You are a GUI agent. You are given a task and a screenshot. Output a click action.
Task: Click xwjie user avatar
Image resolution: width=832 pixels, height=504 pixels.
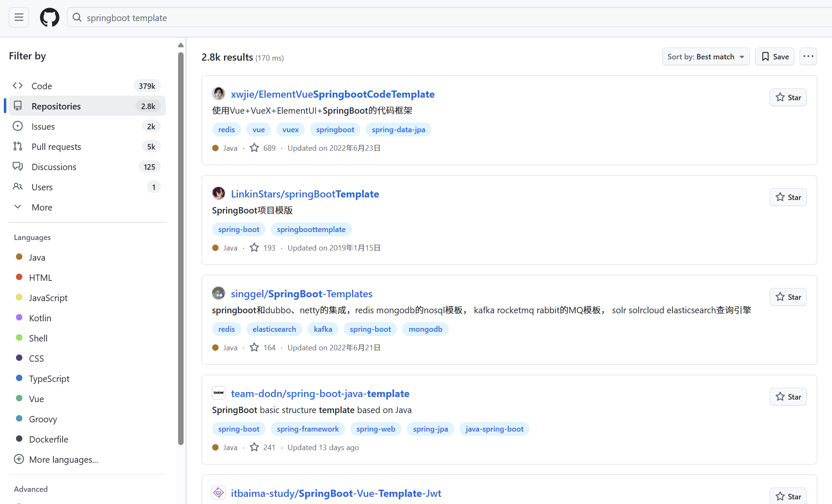[219, 93]
